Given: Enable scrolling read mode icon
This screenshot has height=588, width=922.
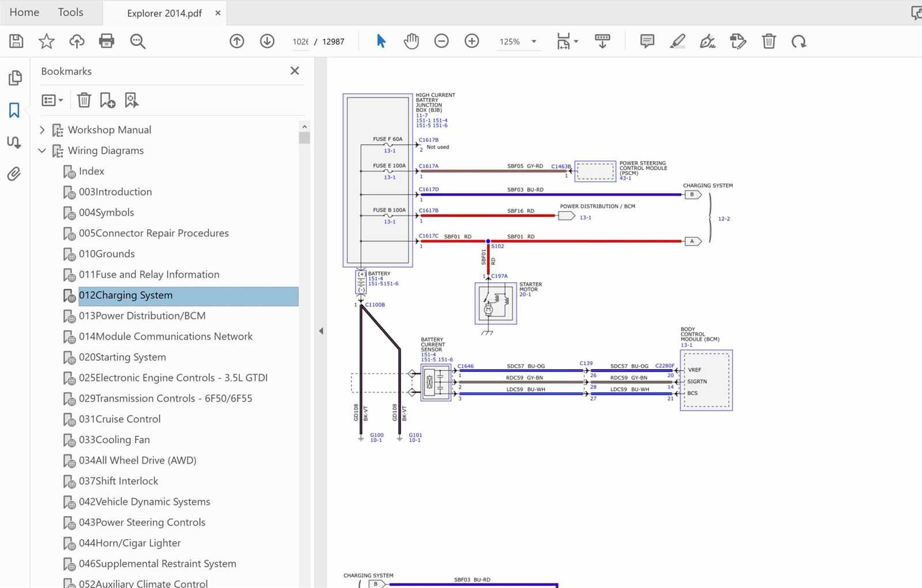Looking at the screenshot, I should 602,41.
